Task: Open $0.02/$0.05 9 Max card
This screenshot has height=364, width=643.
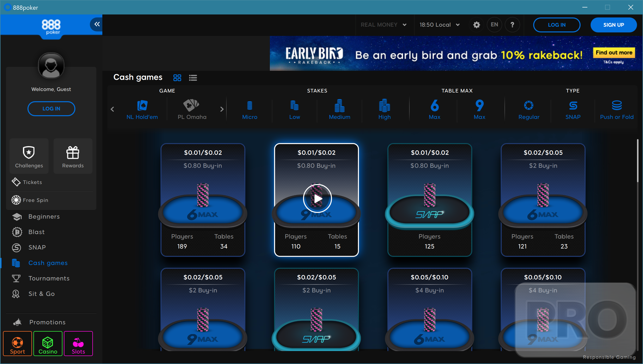Action: pyautogui.click(x=203, y=309)
